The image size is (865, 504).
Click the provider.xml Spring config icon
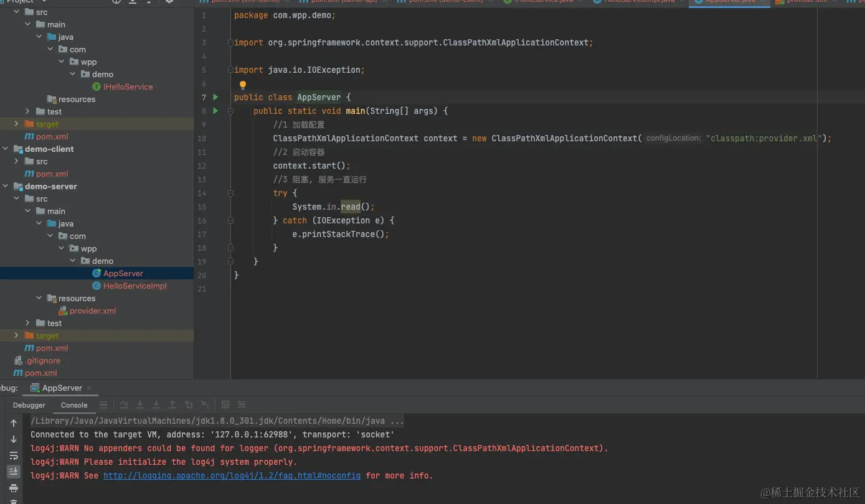[63, 310]
